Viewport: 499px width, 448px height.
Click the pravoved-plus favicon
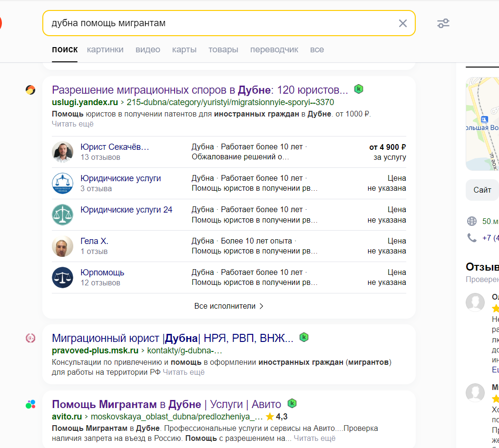pos(30,338)
